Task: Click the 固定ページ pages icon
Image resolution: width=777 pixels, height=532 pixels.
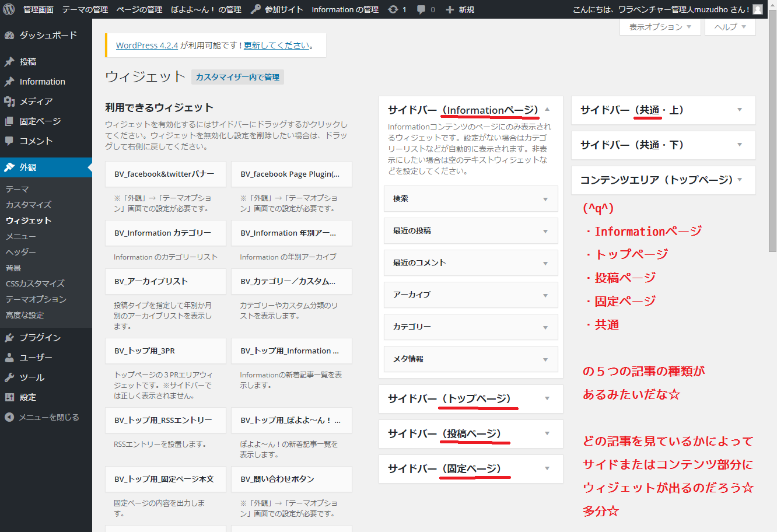Action: [x=9, y=121]
